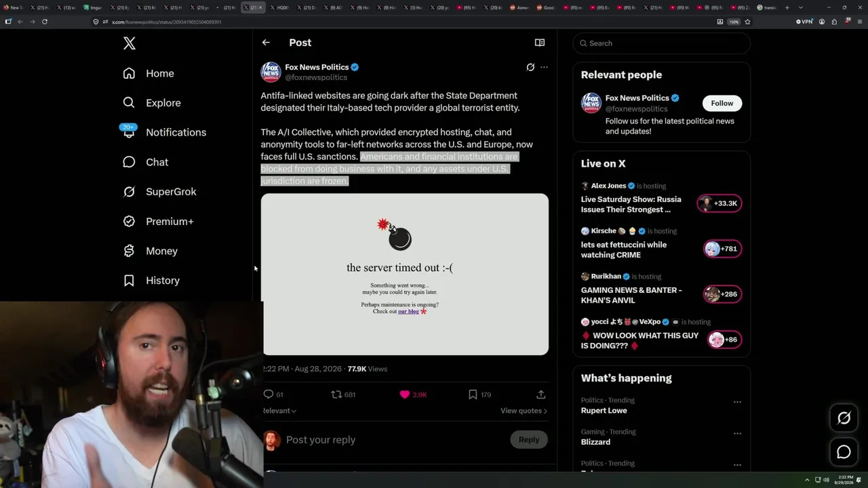Open Blizzard trending topic
Viewport: 868px width, 488px height.
pos(595,442)
